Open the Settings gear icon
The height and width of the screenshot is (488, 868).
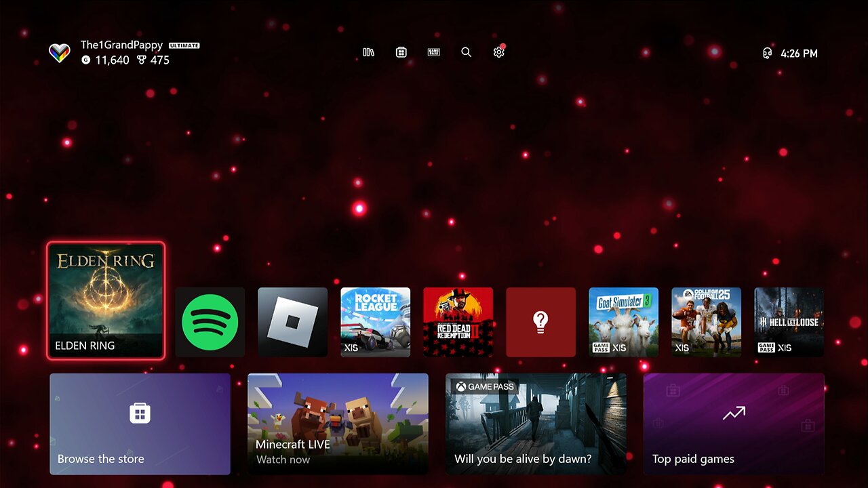pos(499,52)
